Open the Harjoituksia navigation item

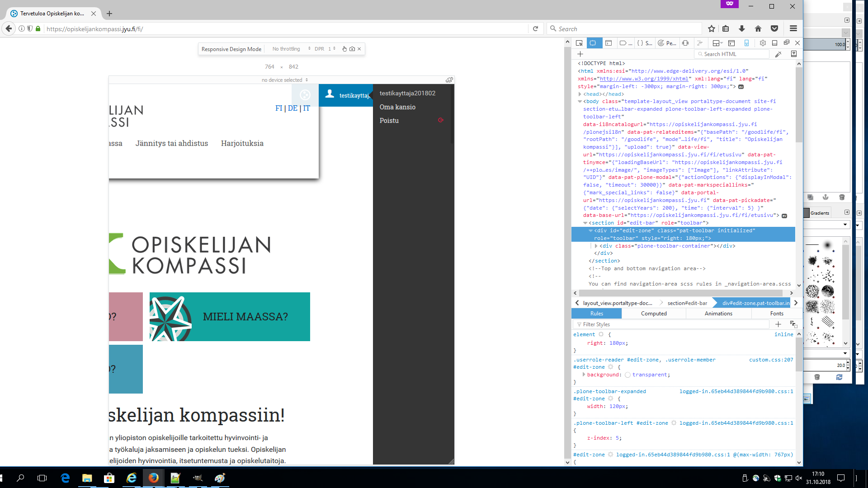[242, 144]
